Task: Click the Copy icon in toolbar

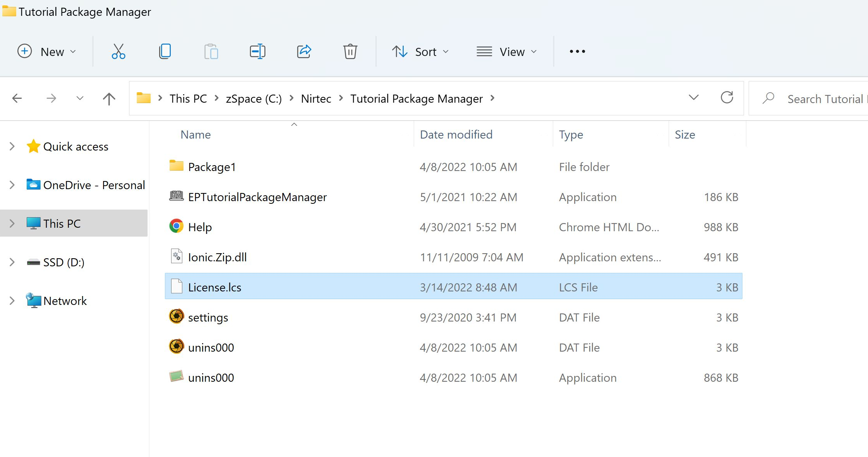Action: 165,51
